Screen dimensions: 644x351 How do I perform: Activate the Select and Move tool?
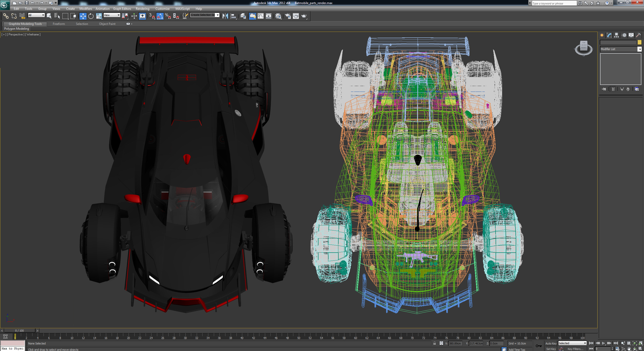coord(83,16)
